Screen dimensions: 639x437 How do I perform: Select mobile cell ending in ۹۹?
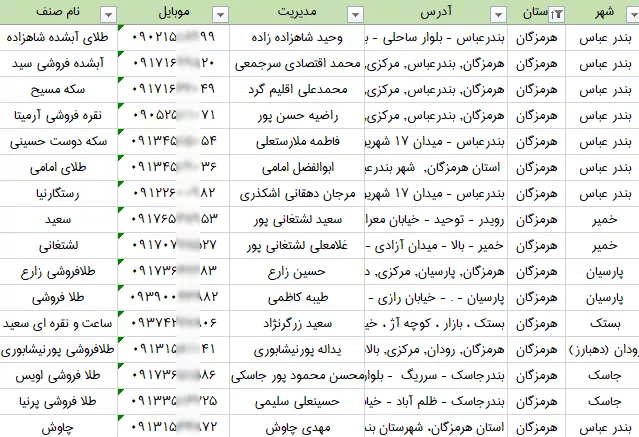coord(174,38)
